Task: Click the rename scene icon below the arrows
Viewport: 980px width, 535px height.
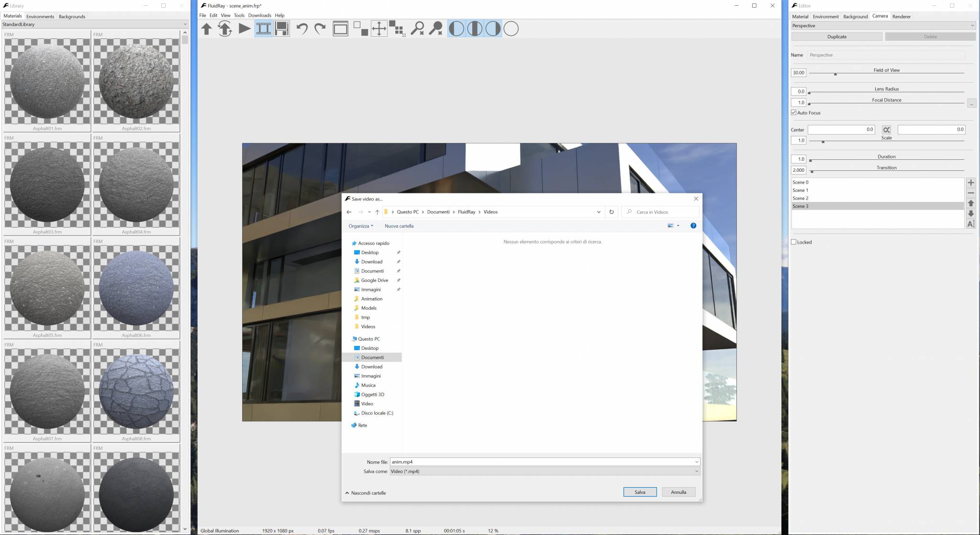Action: (x=971, y=223)
